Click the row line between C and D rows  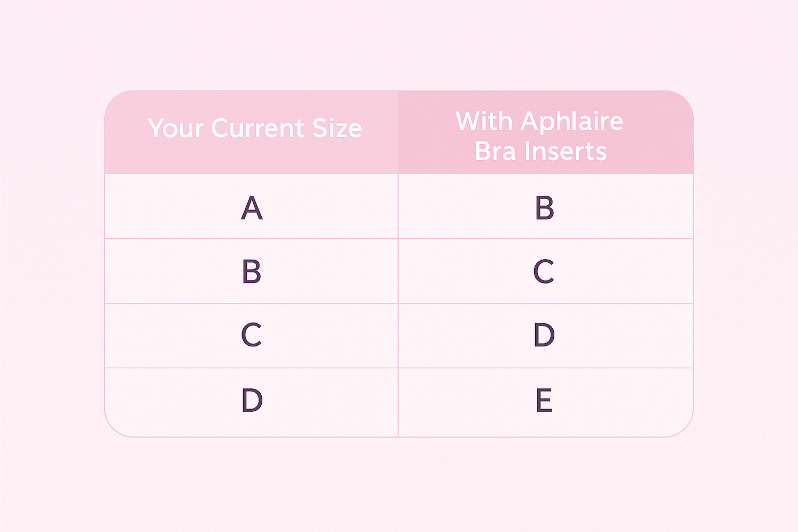pyautogui.click(x=399, y=368)
